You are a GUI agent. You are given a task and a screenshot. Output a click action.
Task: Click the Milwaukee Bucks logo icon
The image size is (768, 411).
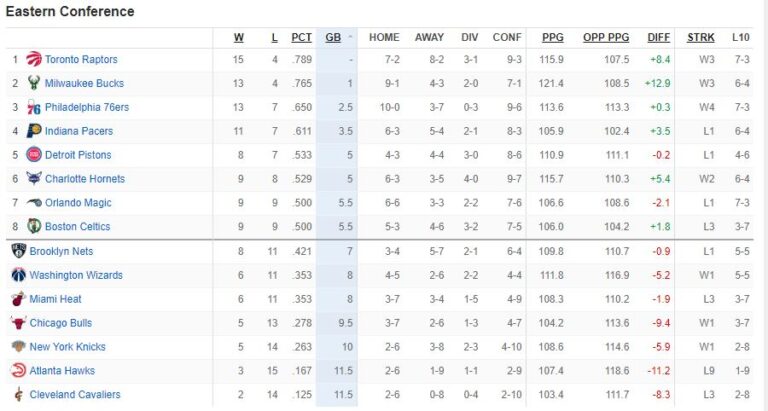pos(34,84)
